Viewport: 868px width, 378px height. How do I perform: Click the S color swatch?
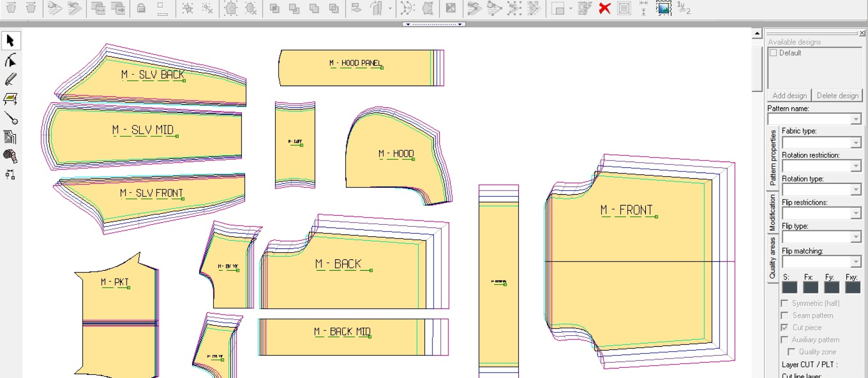click(x=790, y=287)
